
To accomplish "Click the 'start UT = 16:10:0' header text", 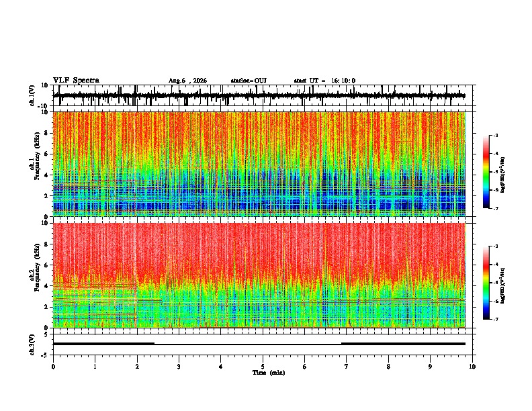I will (324, 81).
